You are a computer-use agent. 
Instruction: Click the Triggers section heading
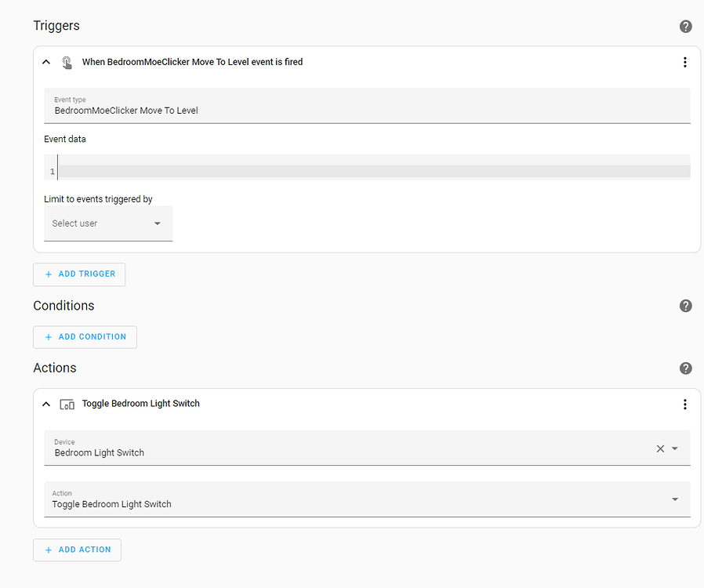(56, 26)
